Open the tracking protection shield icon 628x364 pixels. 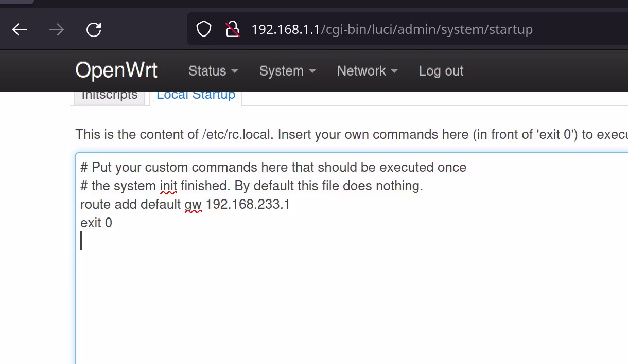(204, 29)
